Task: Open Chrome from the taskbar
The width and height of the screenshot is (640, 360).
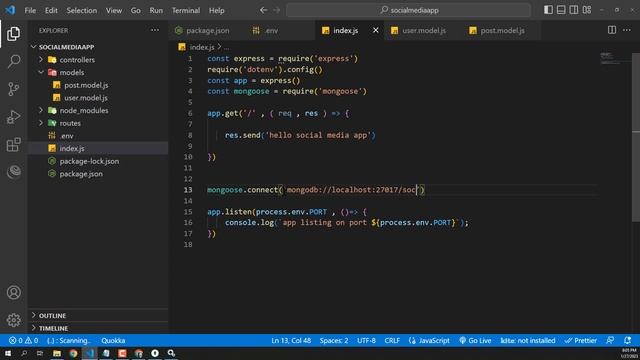Action: (73, 353)
